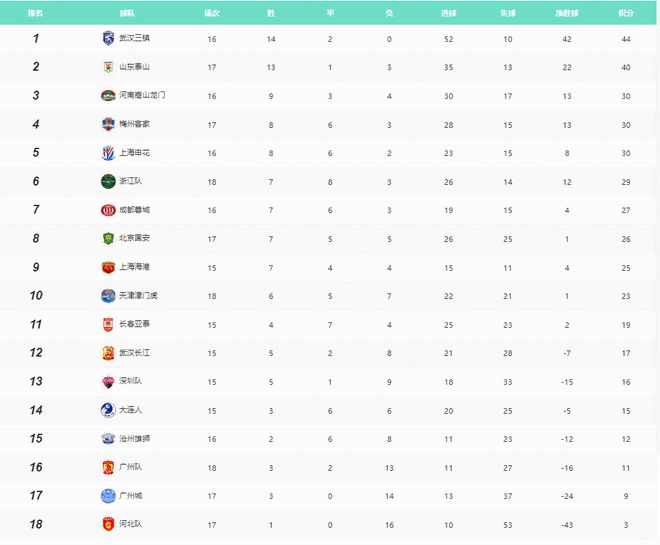Click the Dalian Pro (大连人) team logo
The image size is (660, 545).
click(108, 410)
